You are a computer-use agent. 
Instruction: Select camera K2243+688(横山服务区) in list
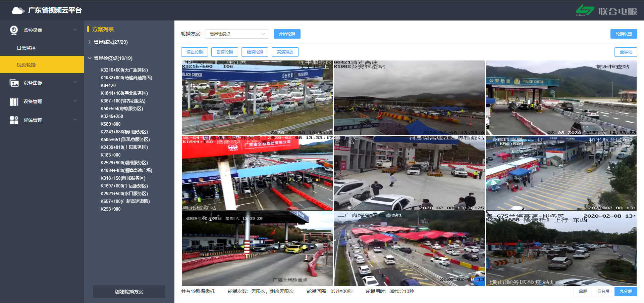pos(124,132)
